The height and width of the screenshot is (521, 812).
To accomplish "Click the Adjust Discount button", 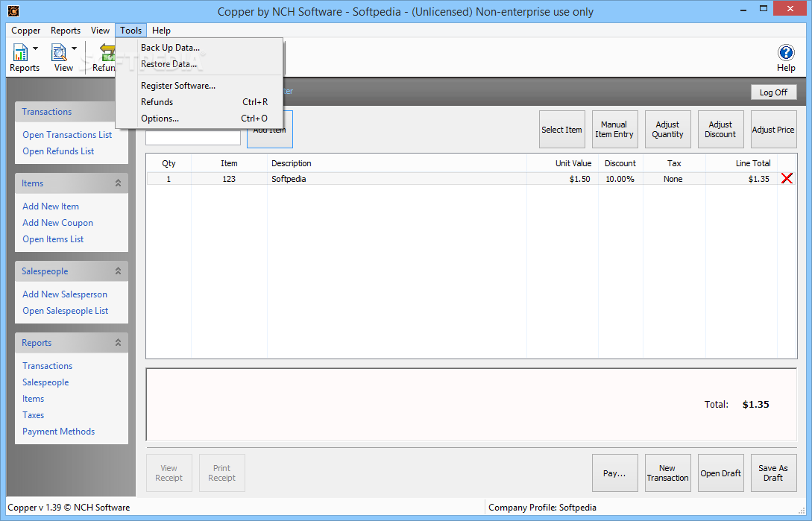I will 720,130.
